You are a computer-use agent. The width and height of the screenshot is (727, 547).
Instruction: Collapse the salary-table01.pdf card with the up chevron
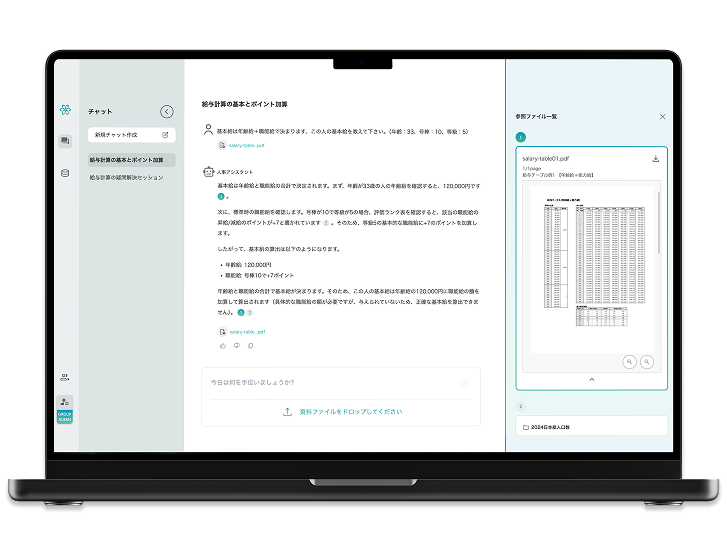point(592,380)
